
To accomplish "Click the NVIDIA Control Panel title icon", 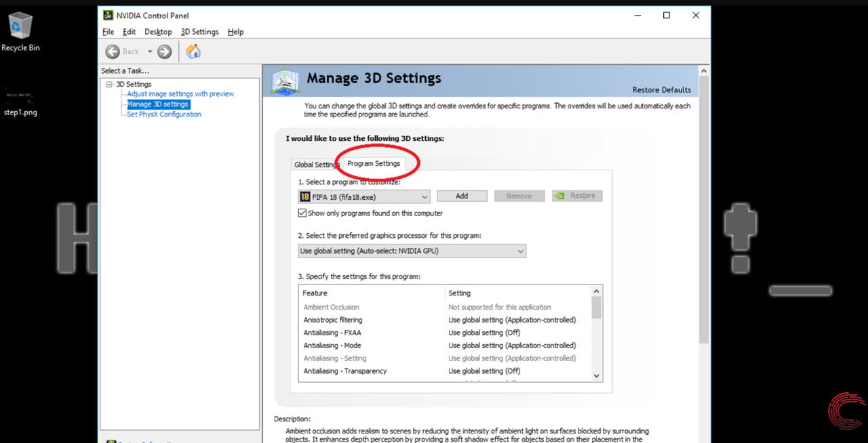I will pos(108,16).
